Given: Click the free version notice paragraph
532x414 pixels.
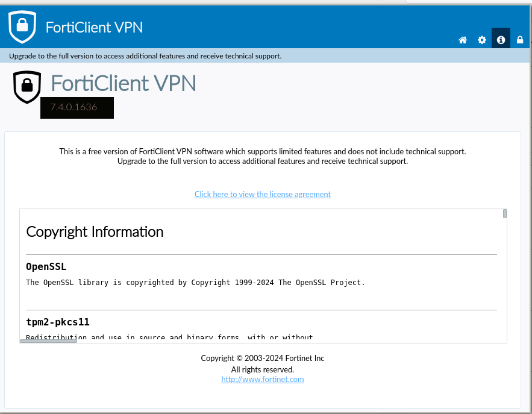Looking at the screenshot, I should pyautogui.click(x=263, y=156).
